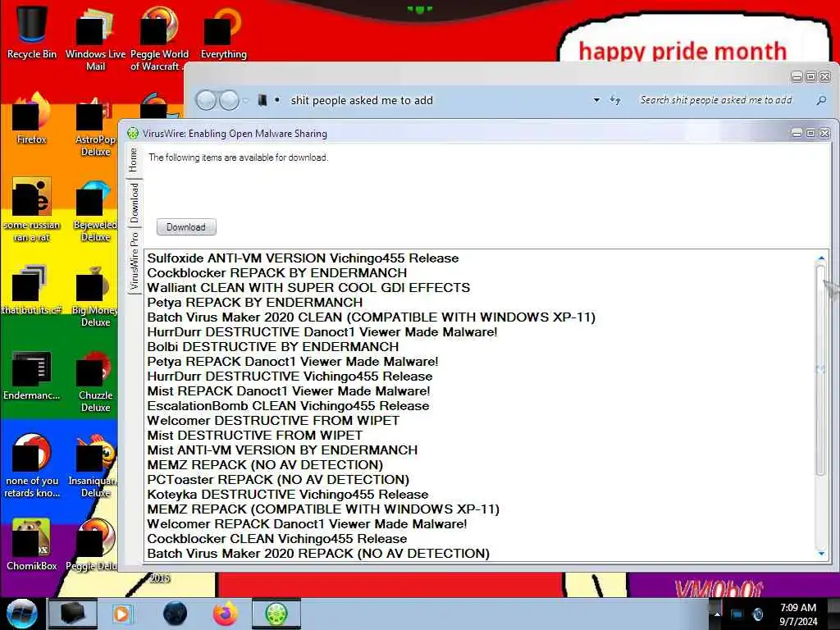This screenshot has height=630, width=840.
Task: Launch Windows Media Player from taskbar
Action: tap(122, 614)
